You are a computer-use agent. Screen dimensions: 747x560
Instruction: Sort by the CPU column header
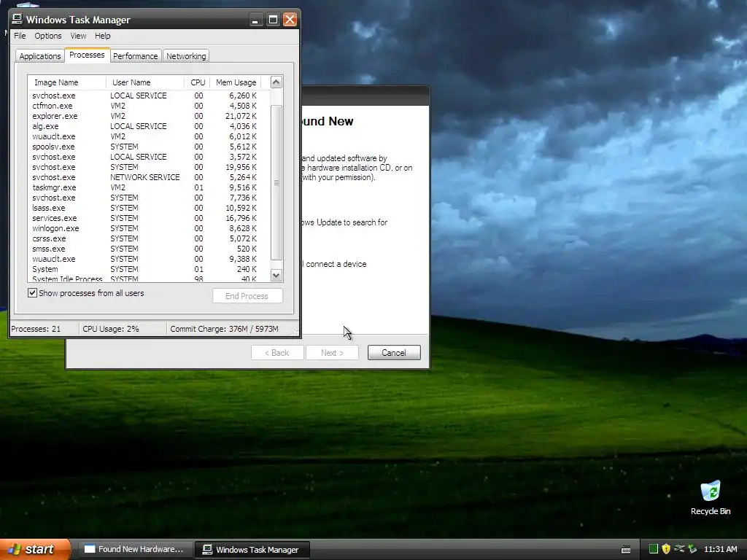click(x=197, y=82)
